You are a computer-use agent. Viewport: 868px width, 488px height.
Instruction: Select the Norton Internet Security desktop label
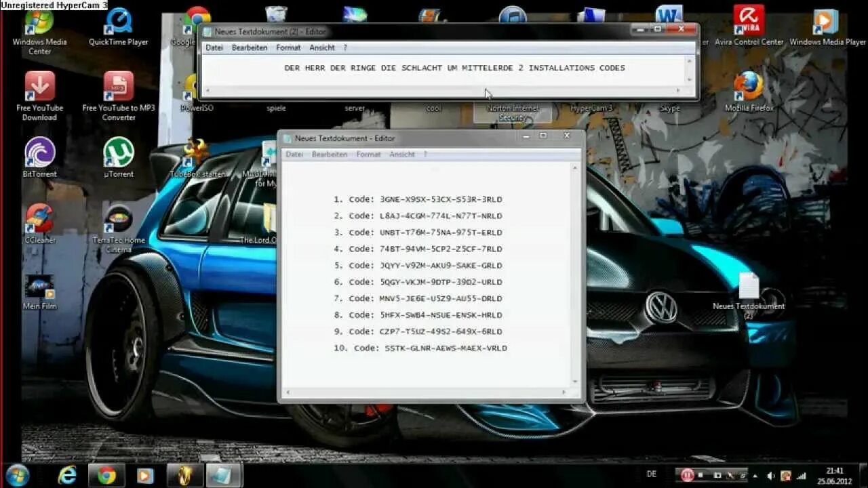(513, 113)
